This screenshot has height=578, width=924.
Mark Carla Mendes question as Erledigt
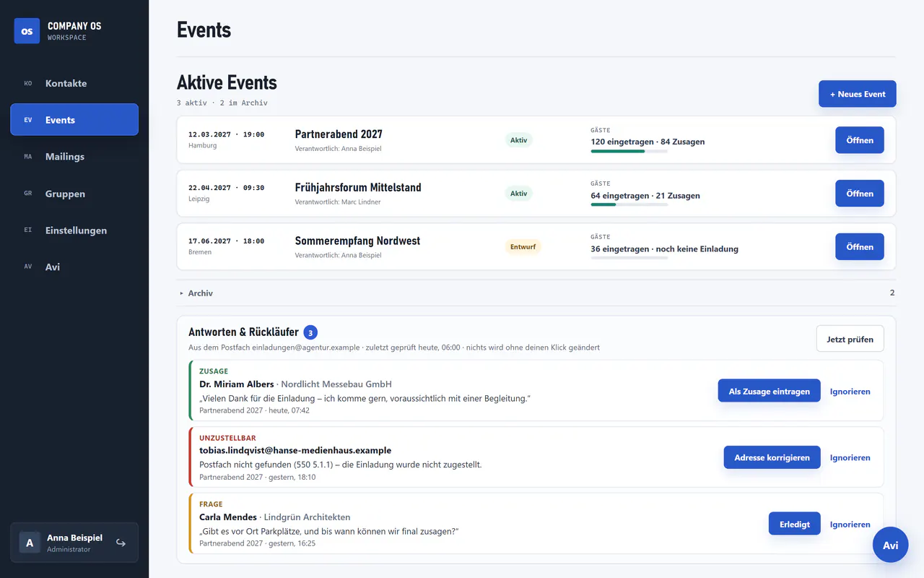(794, 524)
